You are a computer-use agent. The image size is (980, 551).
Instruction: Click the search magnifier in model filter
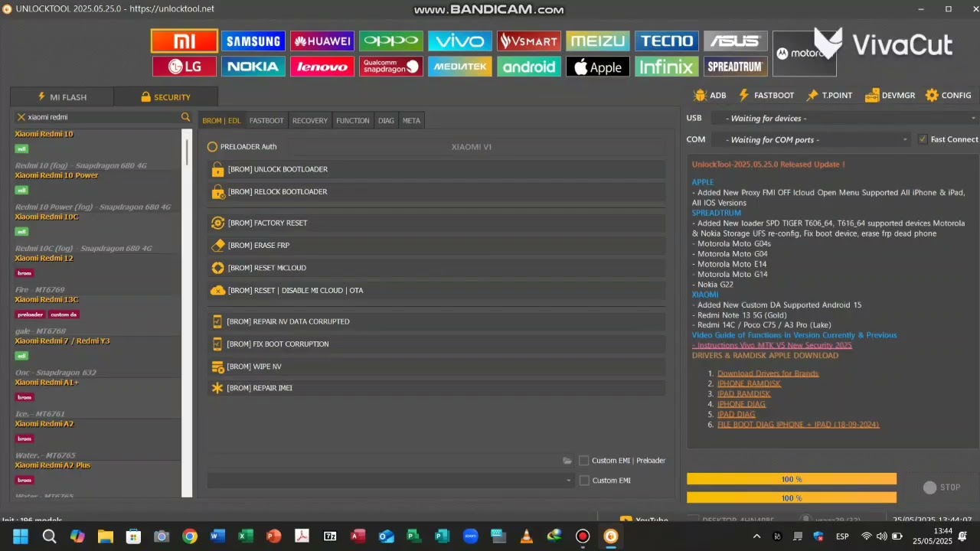(185, 117)
